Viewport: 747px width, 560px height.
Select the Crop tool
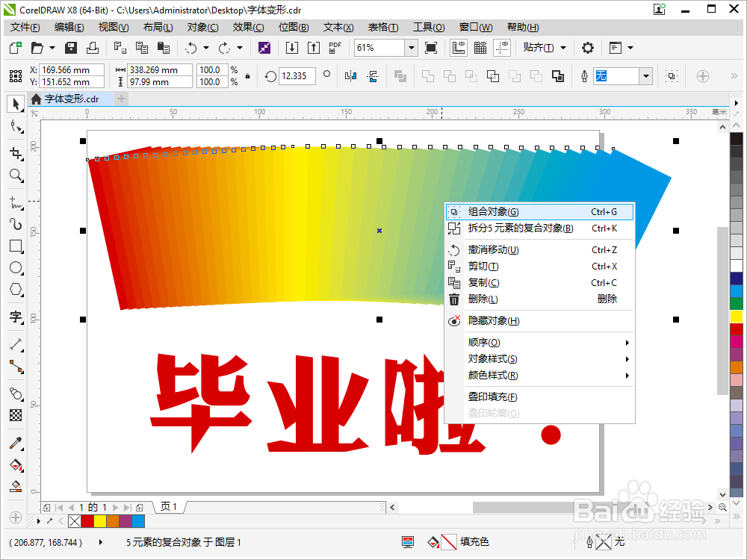click(x=16, y=153)
